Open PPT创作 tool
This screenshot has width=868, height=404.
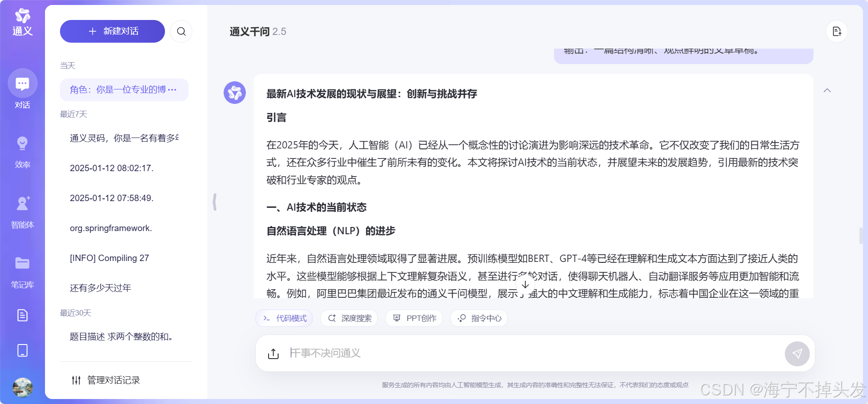coord(414,318)
